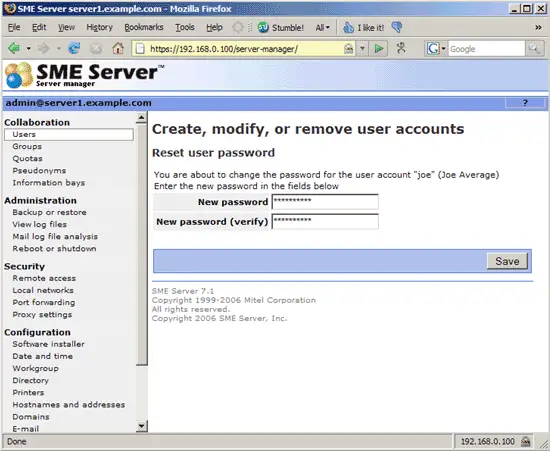This screenshot has height=451, width=550.
Task: Click the Google search engine G icon
Action: coord(433,49)
